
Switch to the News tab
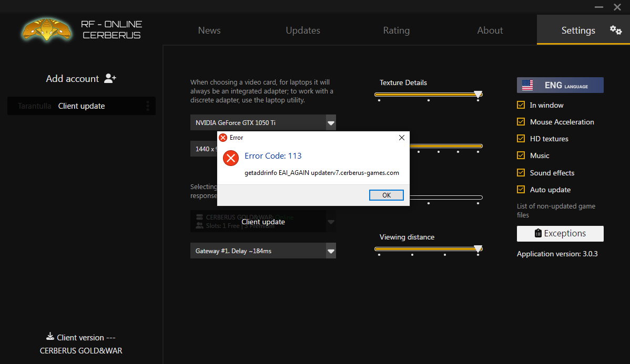209,30
